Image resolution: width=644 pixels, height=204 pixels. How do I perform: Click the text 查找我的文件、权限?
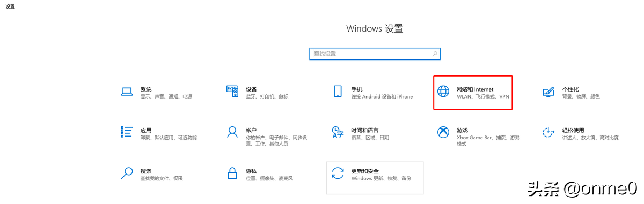click(x=162, y=178)
